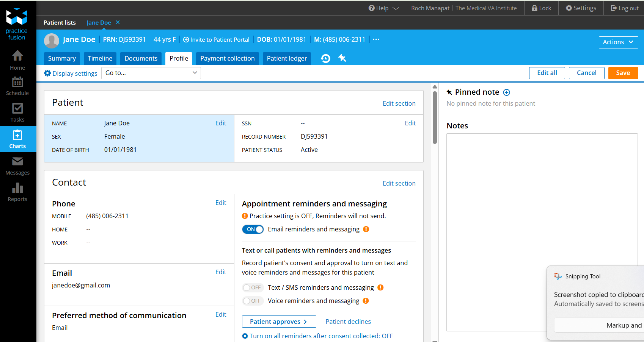Viewport: 644px width, 342px height.
Task: Click Voice reminders warning icon
Action: pyautogui.click(x=366, y=301)
